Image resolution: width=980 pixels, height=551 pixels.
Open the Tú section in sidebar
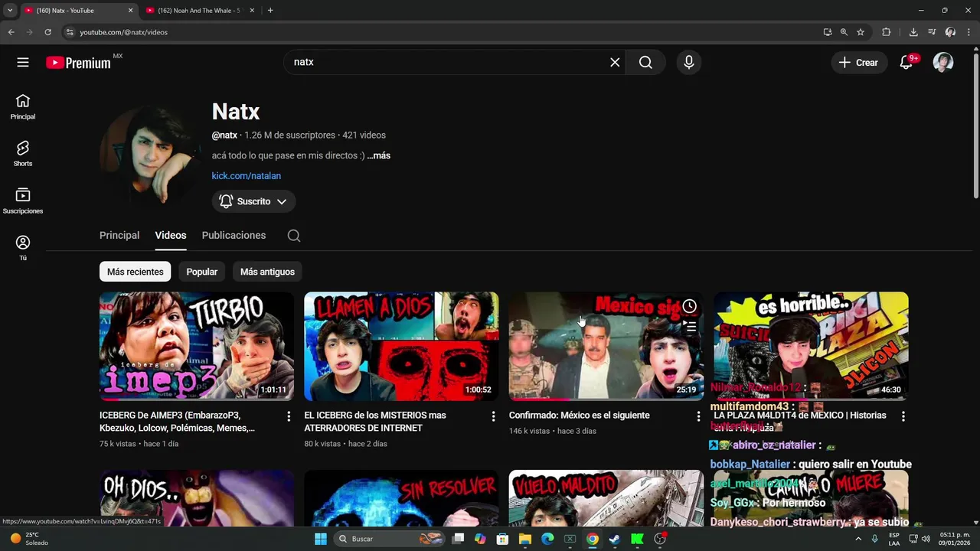tap(23, 248)
